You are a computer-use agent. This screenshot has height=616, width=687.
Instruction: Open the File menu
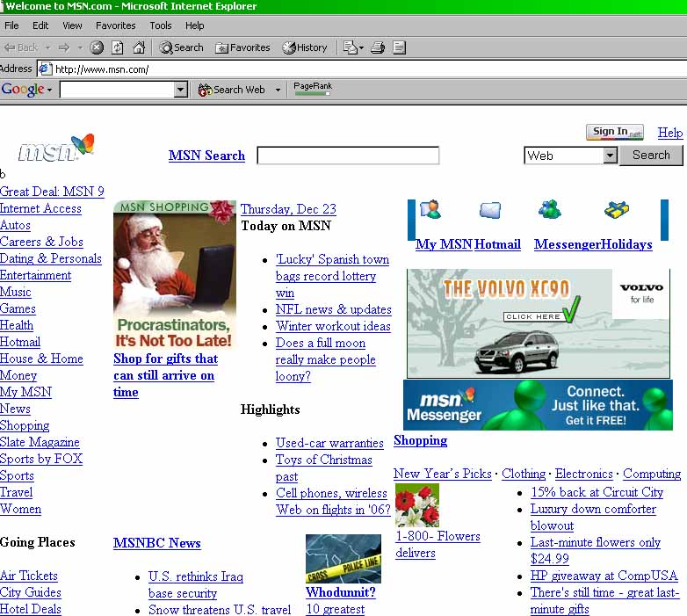point(11,25)
